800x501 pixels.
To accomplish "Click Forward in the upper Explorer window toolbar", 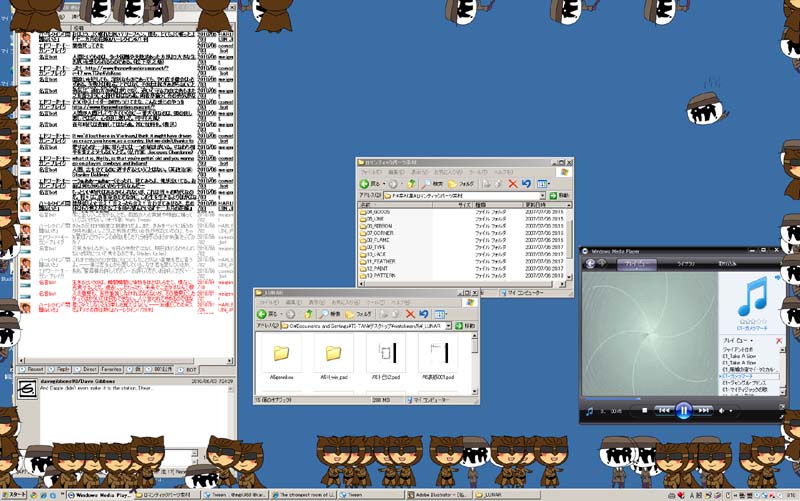I will [x=393, y=184].
